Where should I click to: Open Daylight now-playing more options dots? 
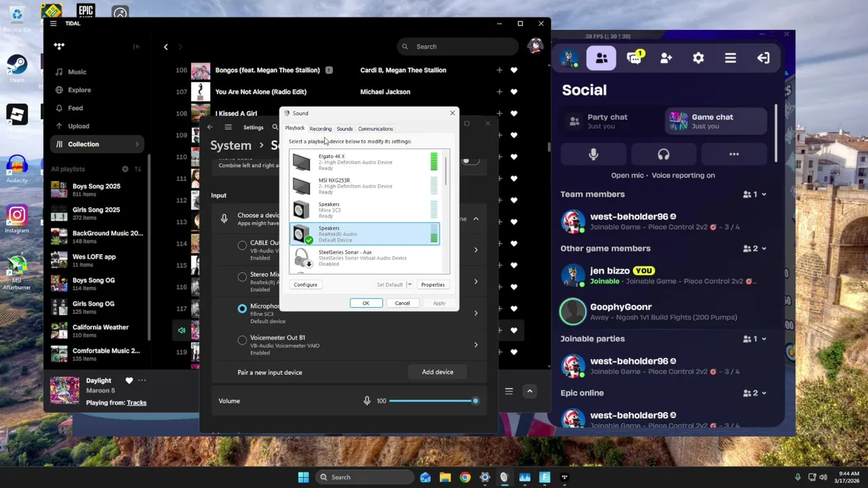142,380
